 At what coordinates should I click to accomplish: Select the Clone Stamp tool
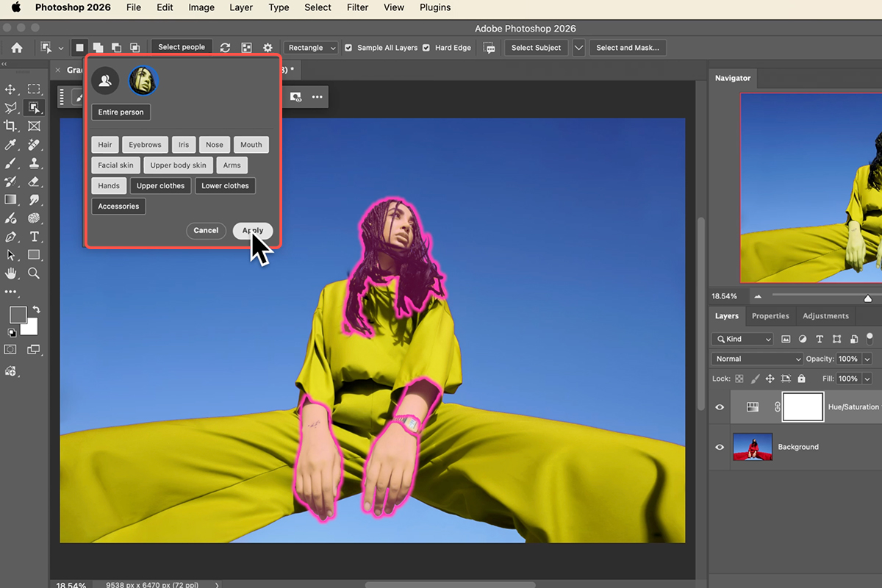point(34,163)
